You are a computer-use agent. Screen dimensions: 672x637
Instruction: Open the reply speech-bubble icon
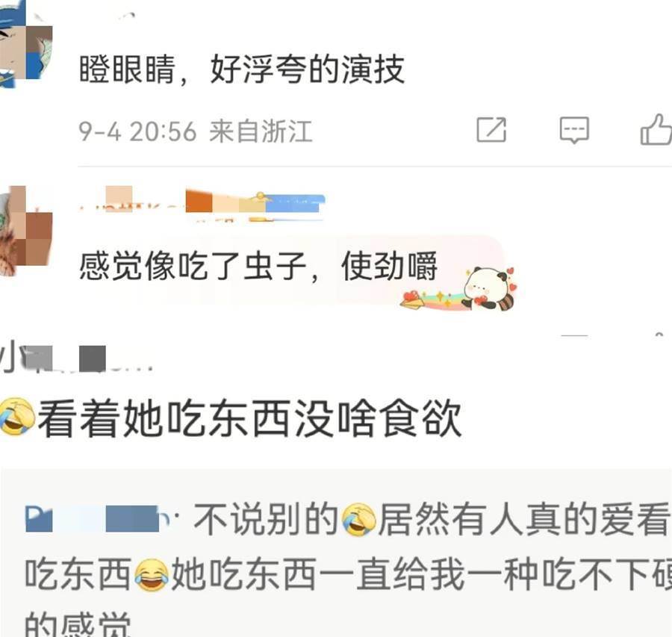point(574,130)
